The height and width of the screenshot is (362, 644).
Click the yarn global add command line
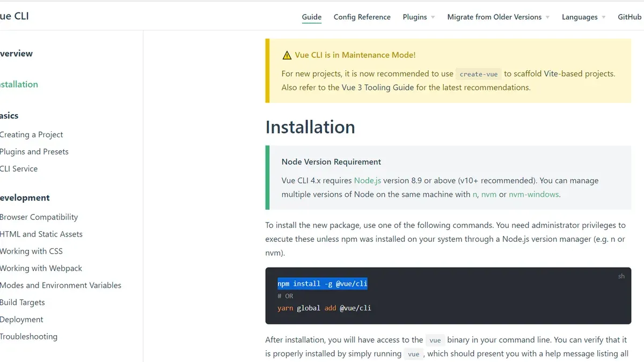pos(324,308)
